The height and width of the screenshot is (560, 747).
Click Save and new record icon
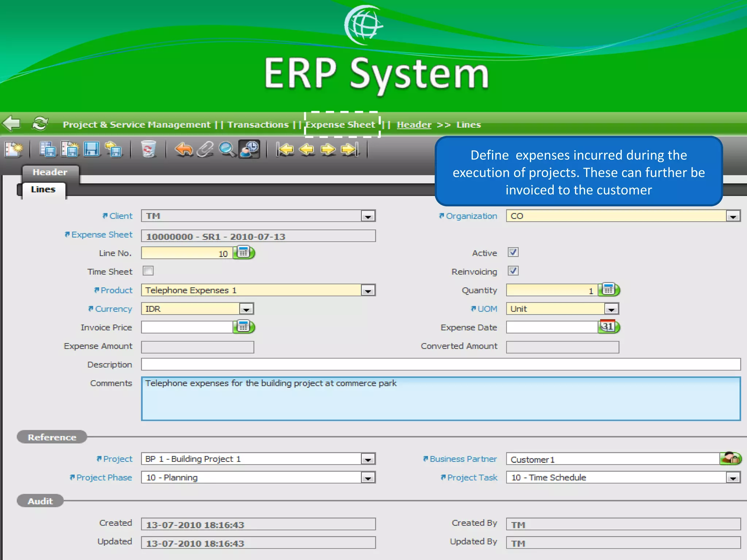tap(70, 149)
